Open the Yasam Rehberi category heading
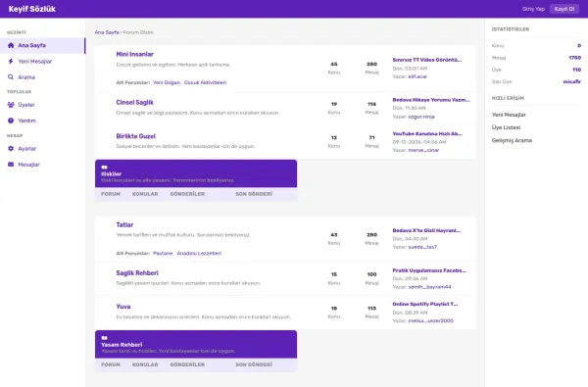Image resolution: width=588 pixels, height=387 pixels. click(x=122, y=345)
